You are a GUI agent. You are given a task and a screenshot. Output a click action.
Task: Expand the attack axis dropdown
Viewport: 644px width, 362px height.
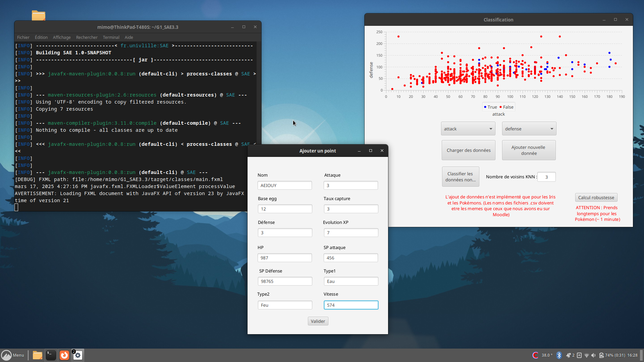(468, 129)
